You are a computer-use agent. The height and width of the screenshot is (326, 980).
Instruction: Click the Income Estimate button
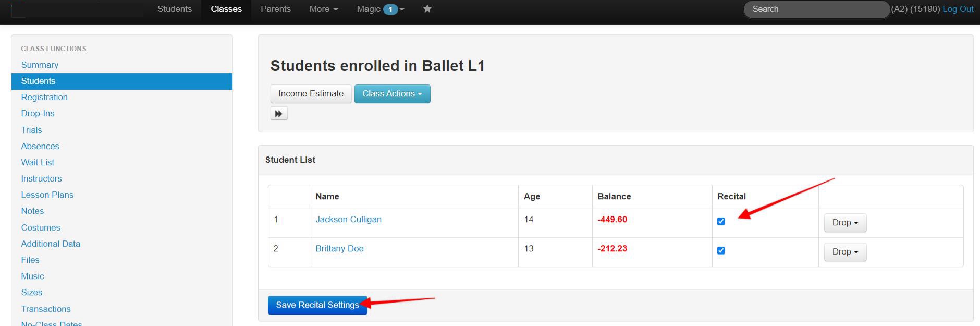(311, 94)
